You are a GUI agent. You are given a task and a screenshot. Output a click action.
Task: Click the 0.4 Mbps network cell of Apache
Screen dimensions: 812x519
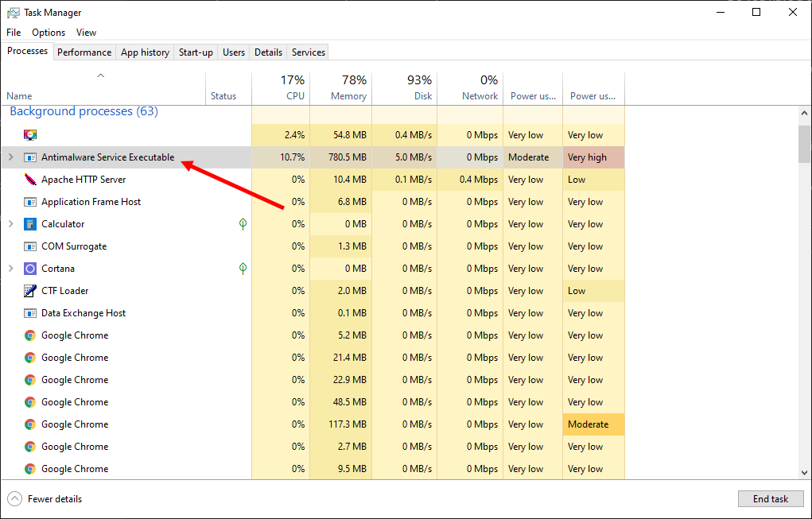[x=470, y=180]
